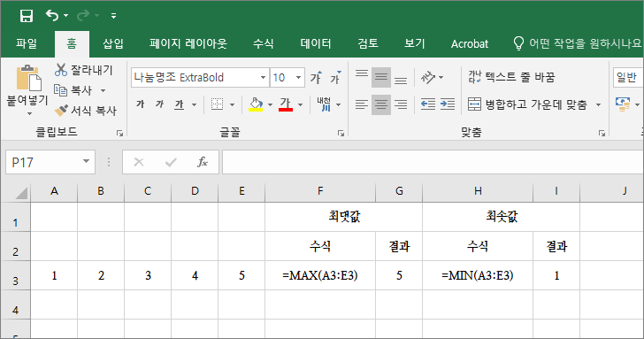644x339 pixels.
Task: Switch to the 삽입 tab
Action: click(x=113, y=43)
